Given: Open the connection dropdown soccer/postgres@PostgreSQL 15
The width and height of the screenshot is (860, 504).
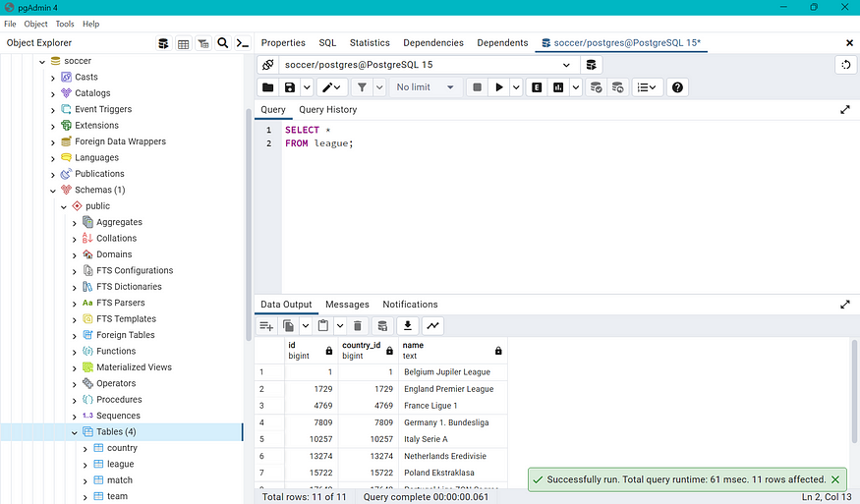Looking at the screenshot, I should coord(429,65).
